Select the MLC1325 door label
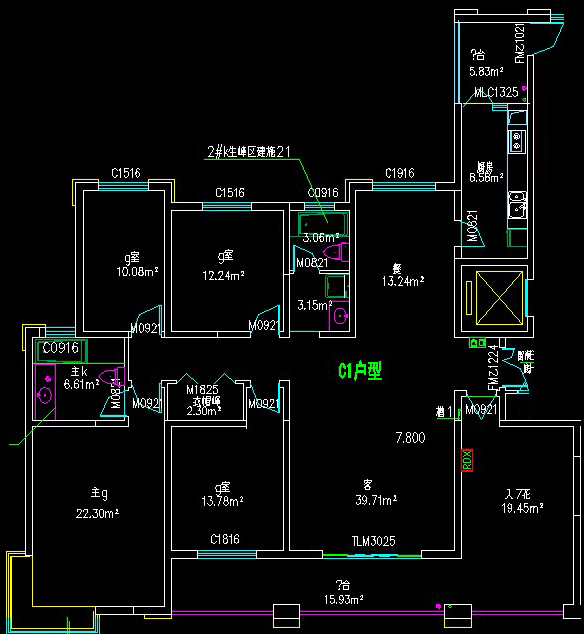The image size is (584, 634). coord(496,92)
